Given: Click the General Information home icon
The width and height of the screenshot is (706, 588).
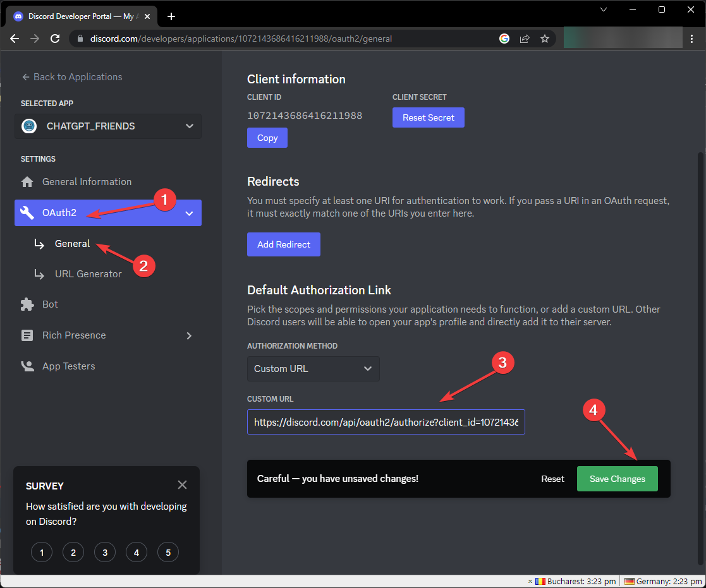Looking at the screenshot, I should tap(27, 182).
